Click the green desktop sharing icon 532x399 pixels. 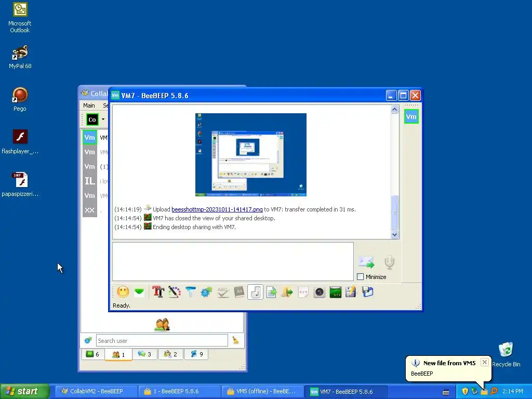pyautogui.click(x=335, y=292)
